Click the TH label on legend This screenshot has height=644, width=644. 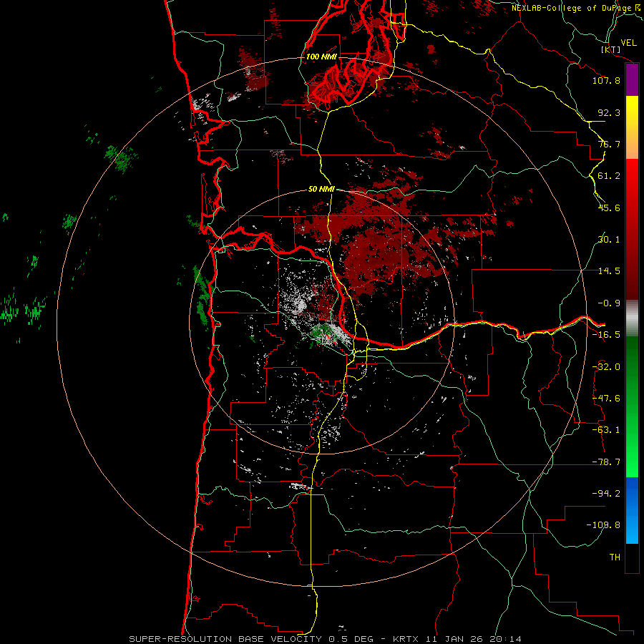point(615,557)
